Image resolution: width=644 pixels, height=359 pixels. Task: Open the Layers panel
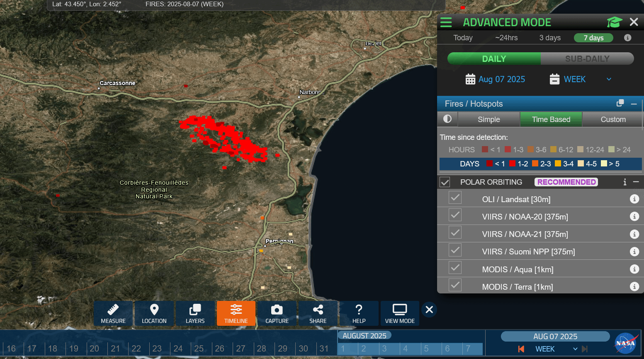pos(195,313)
